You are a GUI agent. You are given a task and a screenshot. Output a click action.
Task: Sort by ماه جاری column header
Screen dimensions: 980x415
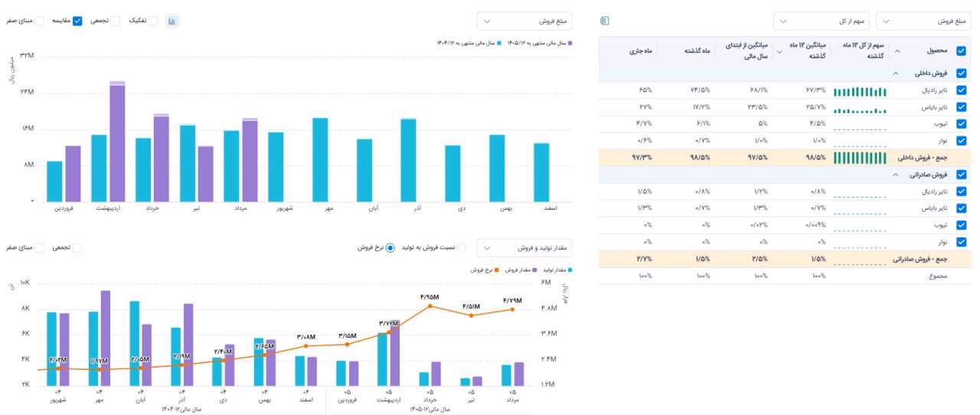tap(642, 51)
